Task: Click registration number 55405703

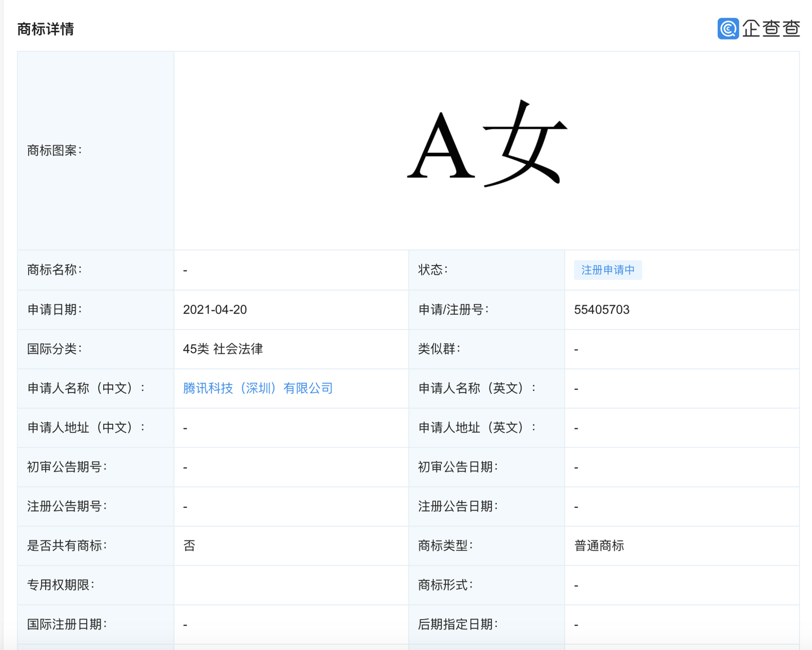Action: 601,309
